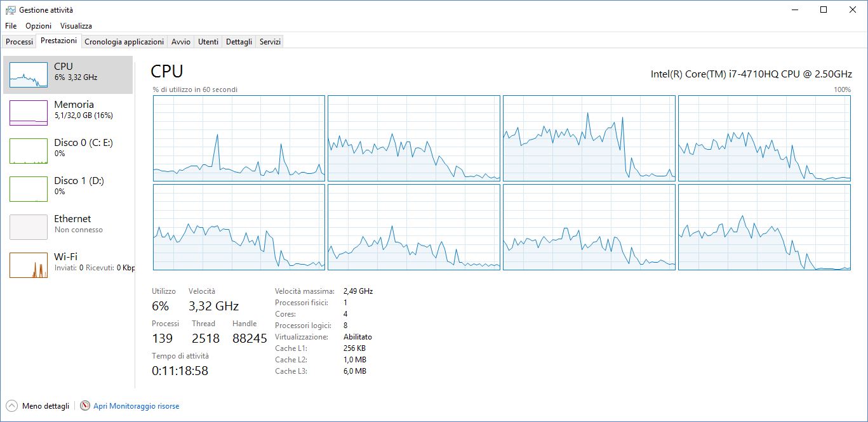This screenshot has width=868, height=422.
Task: Click the Velocità massima 2,49 GHz value
Action: point(358,291)
